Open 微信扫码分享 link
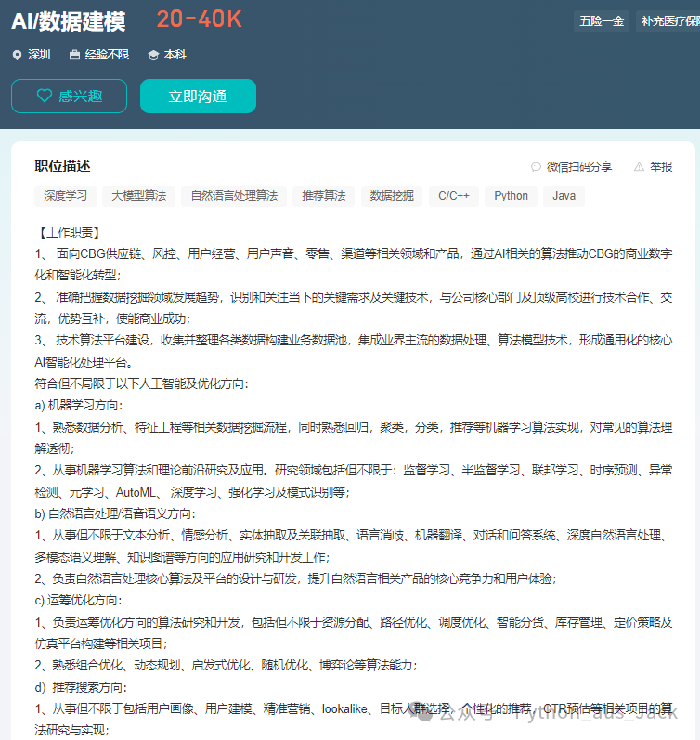This screenshot has height=740, width=700. pos(579,166)
